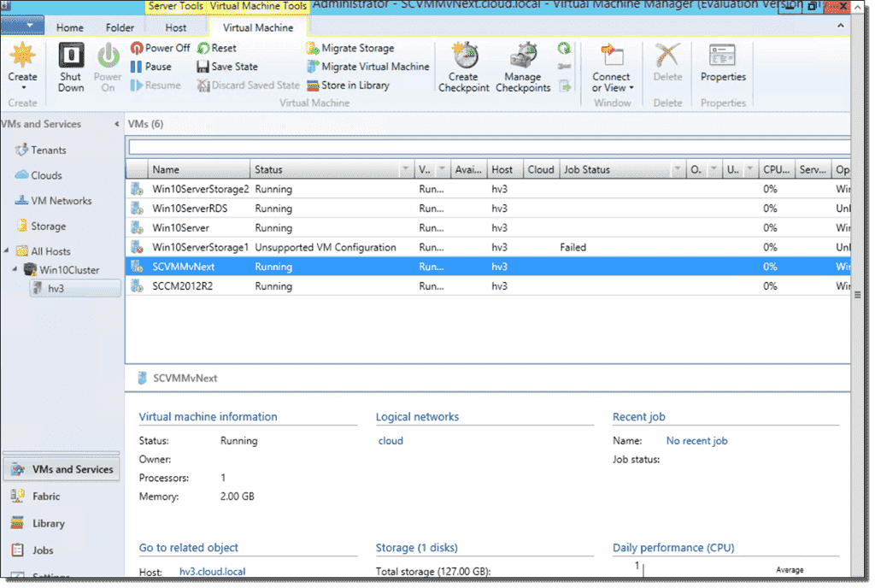Open the hv3.cloud.local host link
Screen dimensions: 875x588
pos(212,571)
